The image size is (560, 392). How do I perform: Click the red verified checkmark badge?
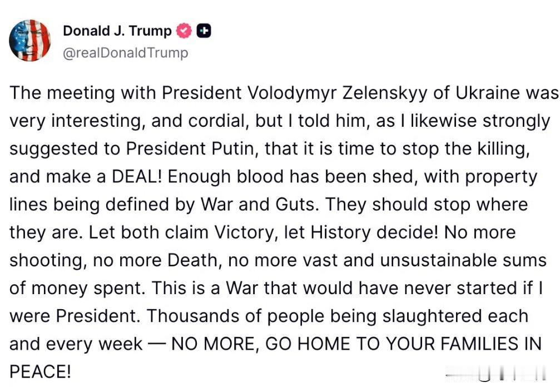coord(184,31)
